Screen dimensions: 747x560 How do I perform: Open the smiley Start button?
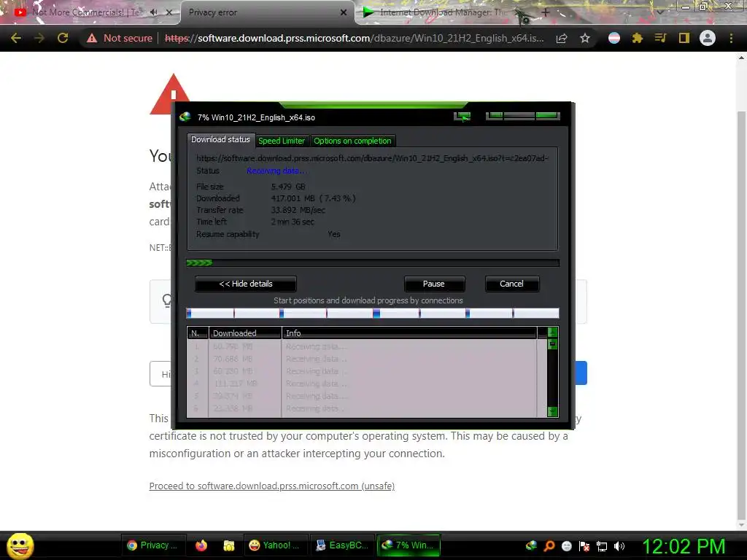[20, 545]
